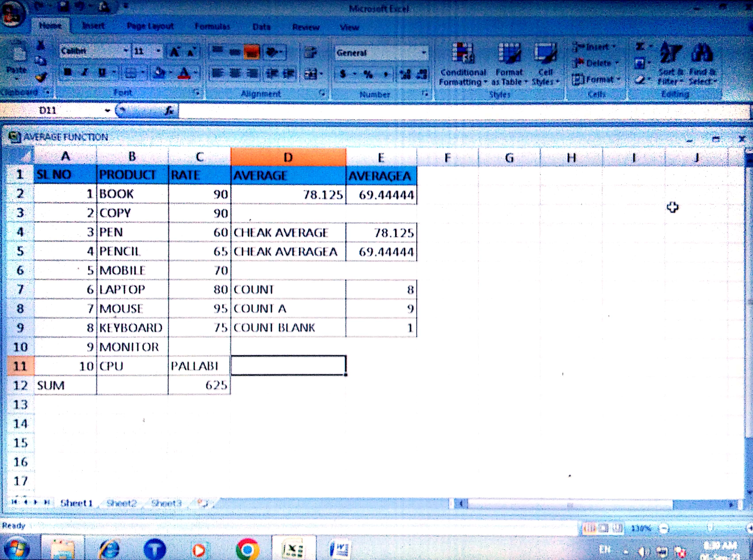The image size is (753, 560).
Task: Expand the General number format dropdown
Action: pos(424,53)
